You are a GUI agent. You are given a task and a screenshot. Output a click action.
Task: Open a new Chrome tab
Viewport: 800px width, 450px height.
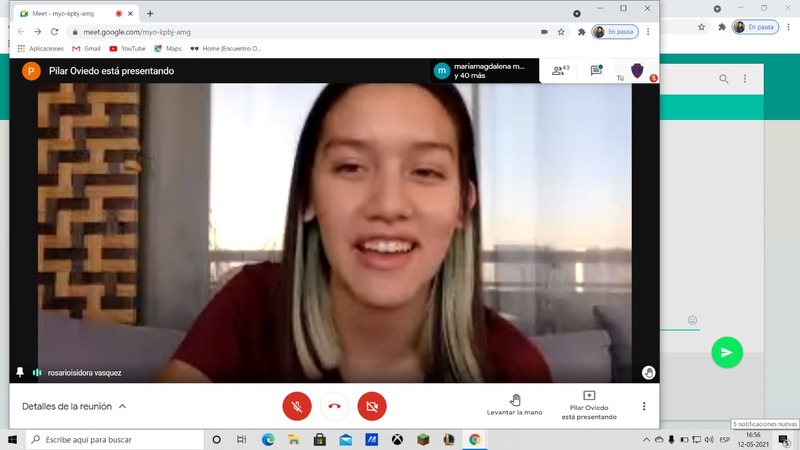[x=150, y=14]
